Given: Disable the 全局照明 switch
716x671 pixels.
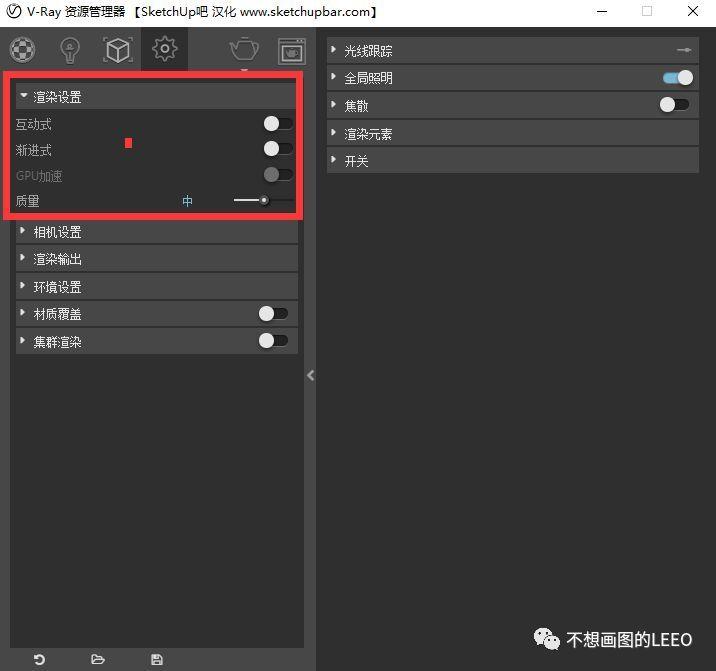Looking at the screenshot, I should [678, 78].
